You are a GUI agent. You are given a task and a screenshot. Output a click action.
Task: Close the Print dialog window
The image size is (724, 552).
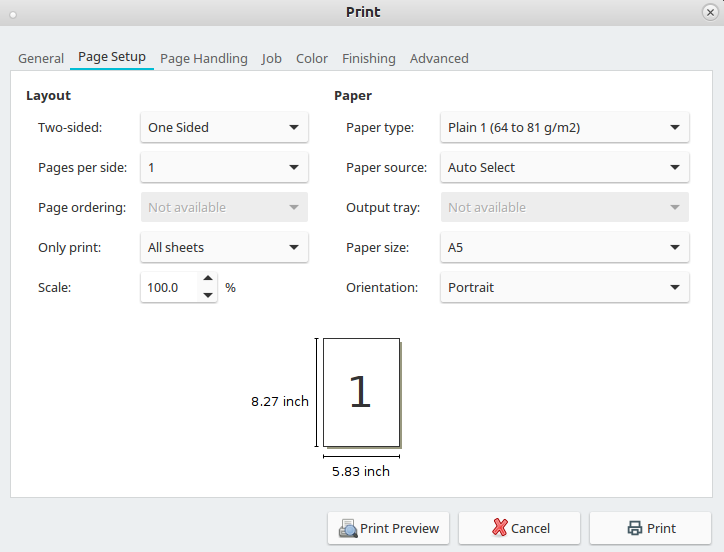click(x=710, y=12)
